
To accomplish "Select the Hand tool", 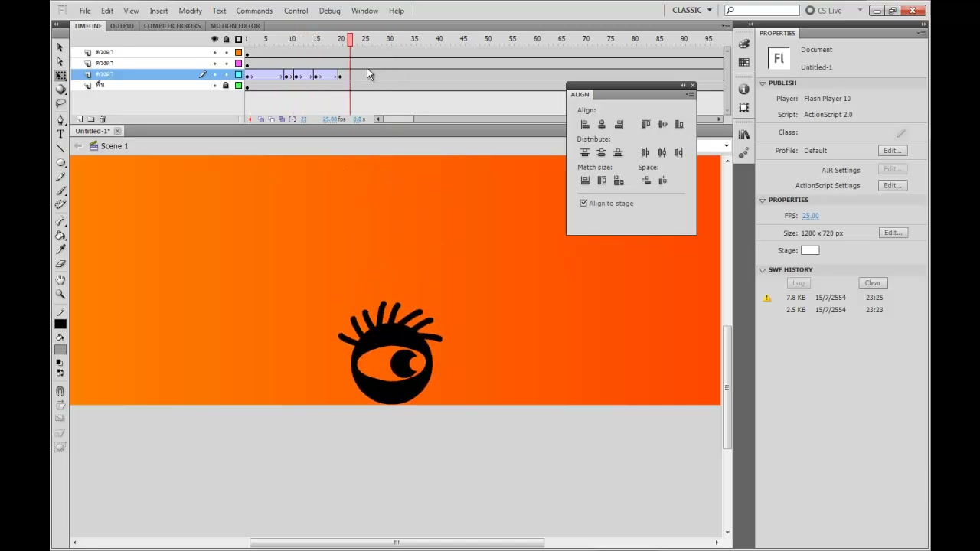I will click(x=60, y=281).
